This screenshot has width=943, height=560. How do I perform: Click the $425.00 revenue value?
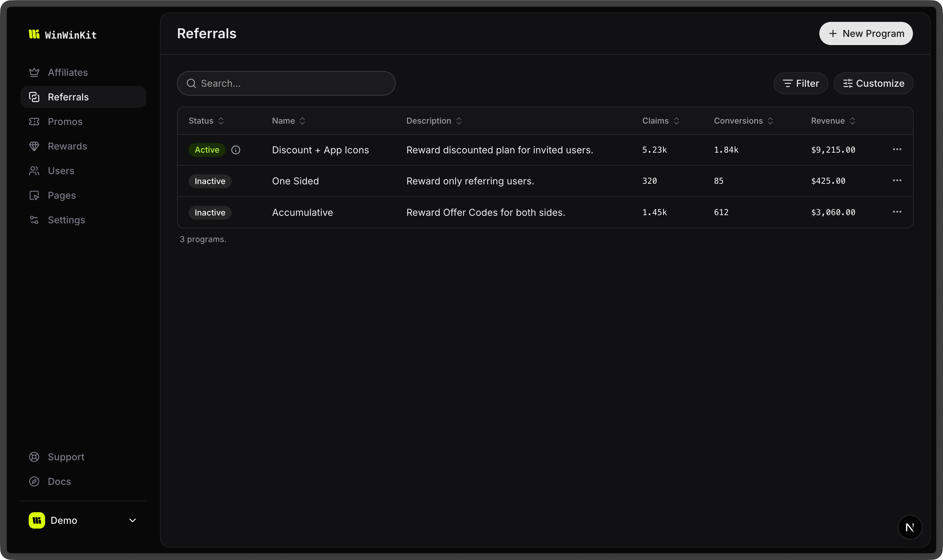pyautogui.click(x=828, y=181)
